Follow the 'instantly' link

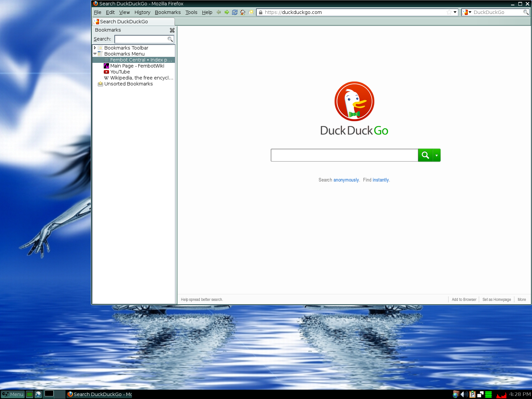[381, 180]
